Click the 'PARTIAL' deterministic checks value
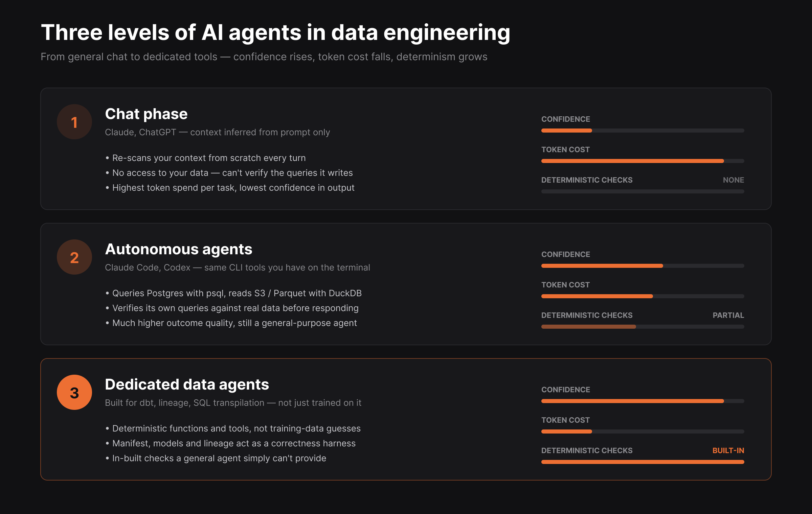Screen dimensions: 812x514 728,315
